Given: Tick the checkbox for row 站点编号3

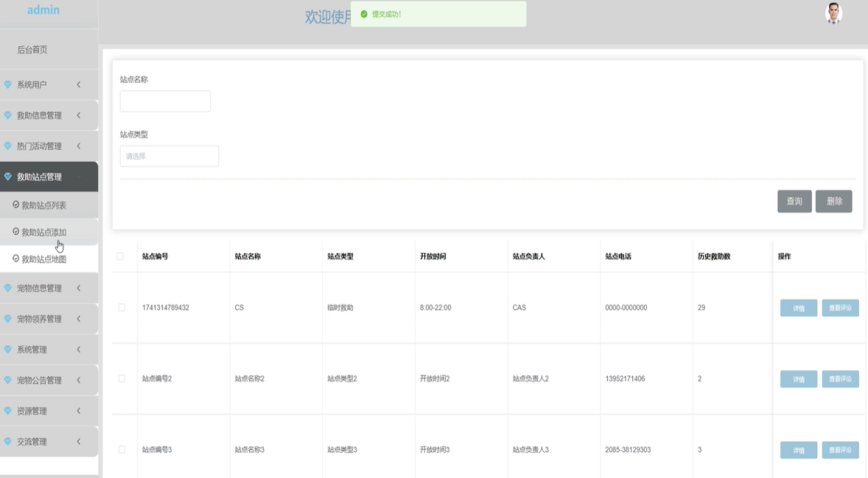Looking at the screenshot, I should pyautogui.click(x=122, y=449).
